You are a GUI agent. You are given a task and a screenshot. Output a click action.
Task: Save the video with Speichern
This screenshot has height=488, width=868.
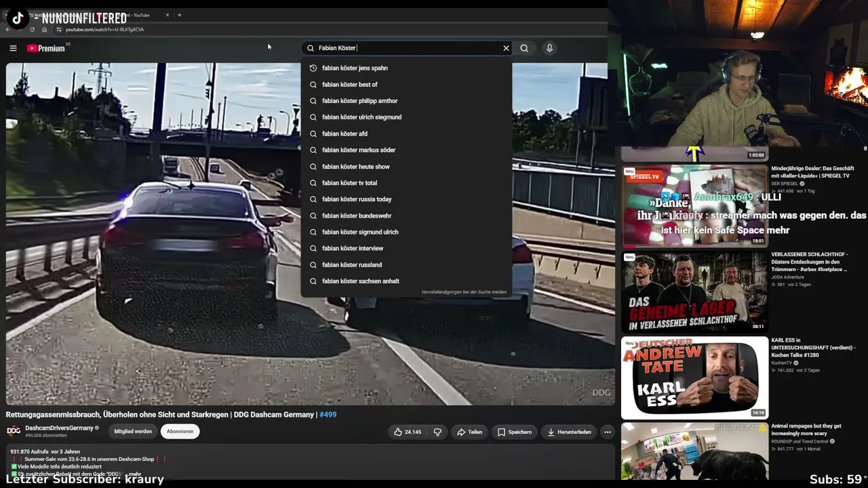pos(515,432)
